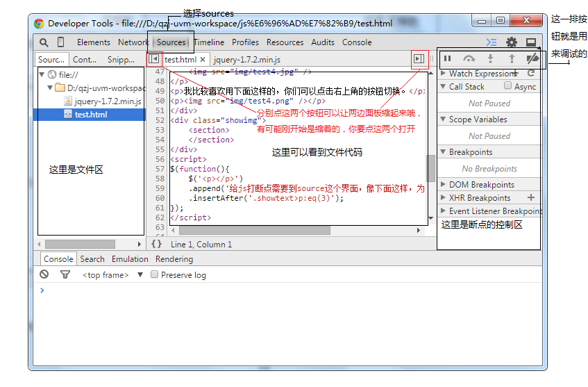Collapse the Breakpoints section
Image resolution: width=588 pixels, height=387 pixels.
pos(443,151)
